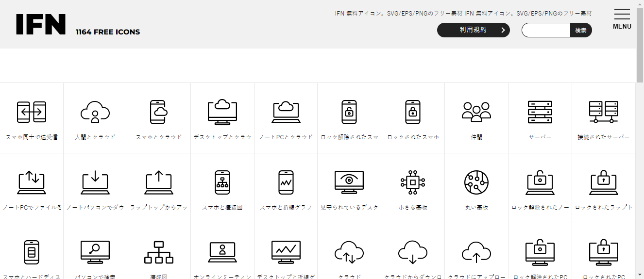Select the unlocked desktop PC icon
Viewport: 644px width, 279px height.
540,252
